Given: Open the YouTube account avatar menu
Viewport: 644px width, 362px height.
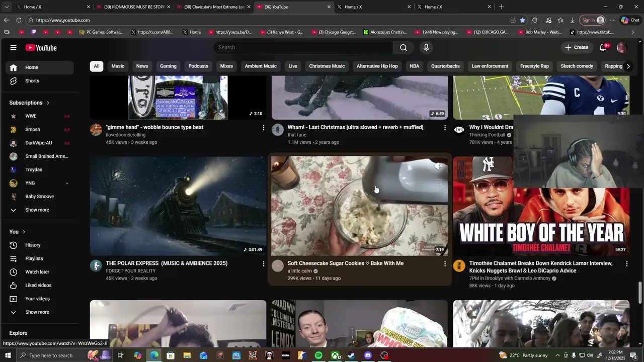Looking at the screenshot, I should [621, 47].
